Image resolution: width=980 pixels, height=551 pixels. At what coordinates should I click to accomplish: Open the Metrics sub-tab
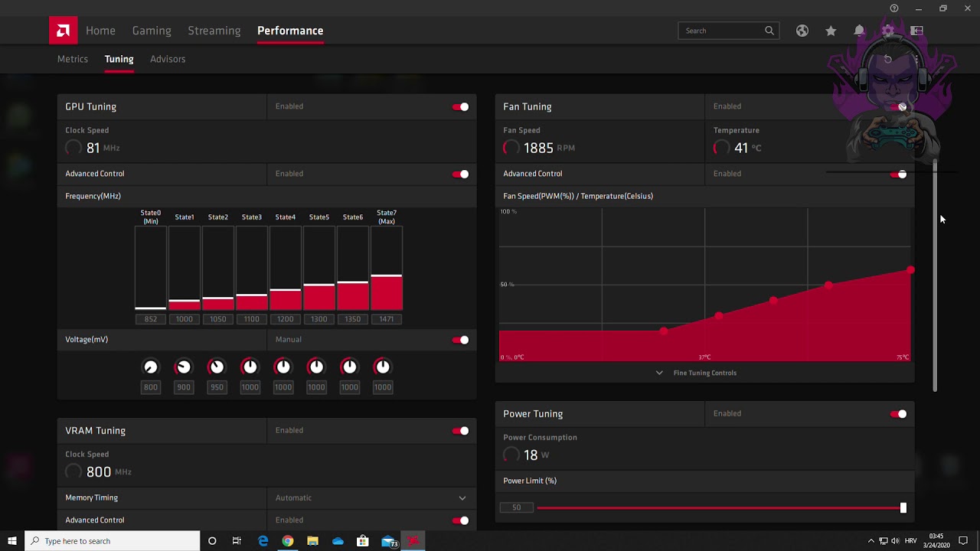[x=73, y=59]
